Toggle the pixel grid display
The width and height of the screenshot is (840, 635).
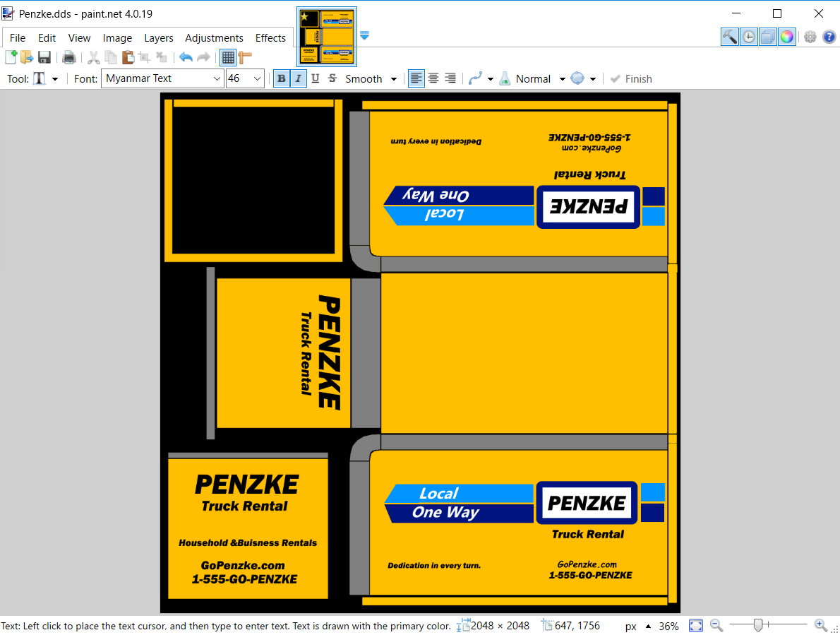tap(228, 57)
